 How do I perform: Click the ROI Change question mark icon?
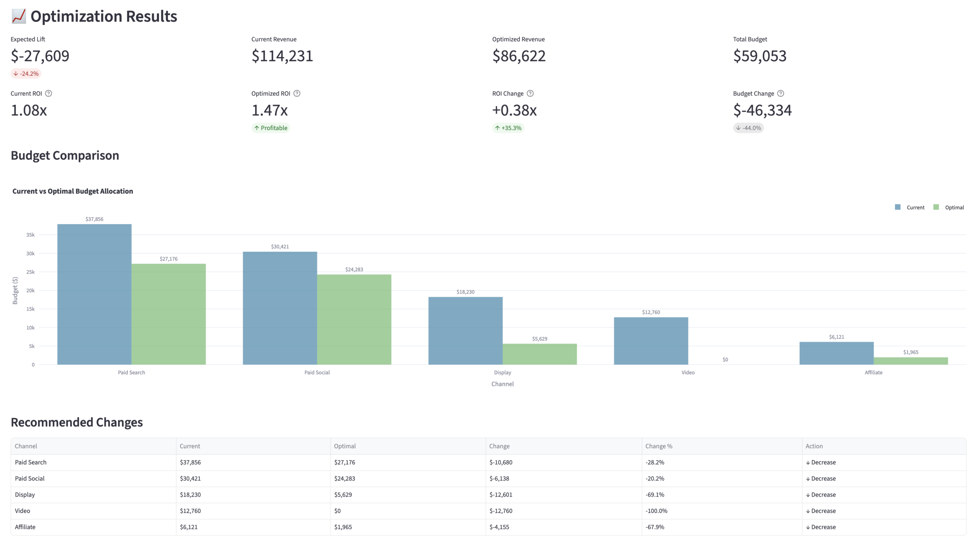[x=530, y=93]
